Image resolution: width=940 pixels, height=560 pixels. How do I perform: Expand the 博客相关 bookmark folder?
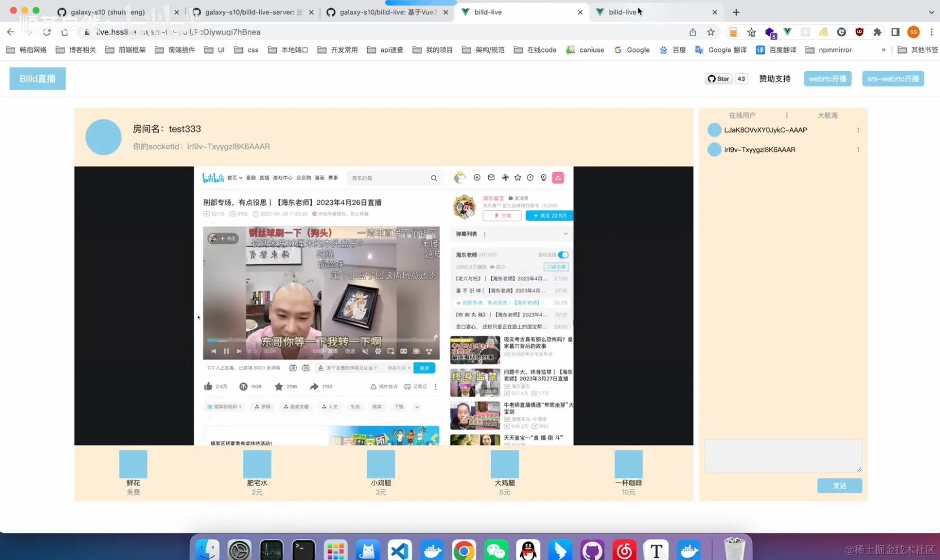(x=76, y=50)
